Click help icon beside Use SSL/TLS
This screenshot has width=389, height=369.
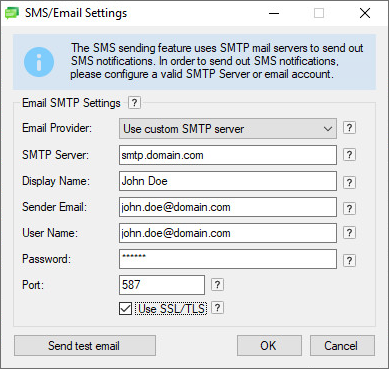click(x=217, y=308)
